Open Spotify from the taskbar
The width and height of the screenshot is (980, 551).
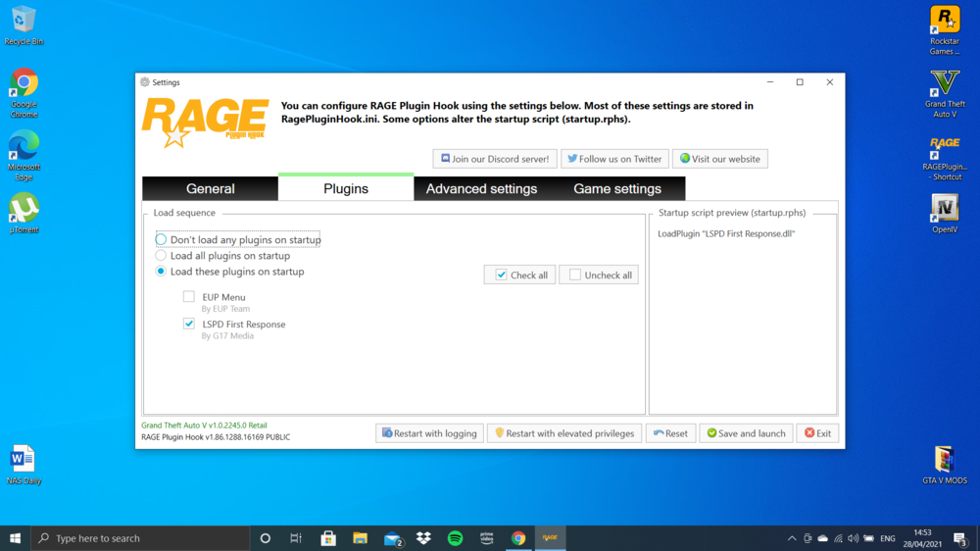tap(455, 538)
